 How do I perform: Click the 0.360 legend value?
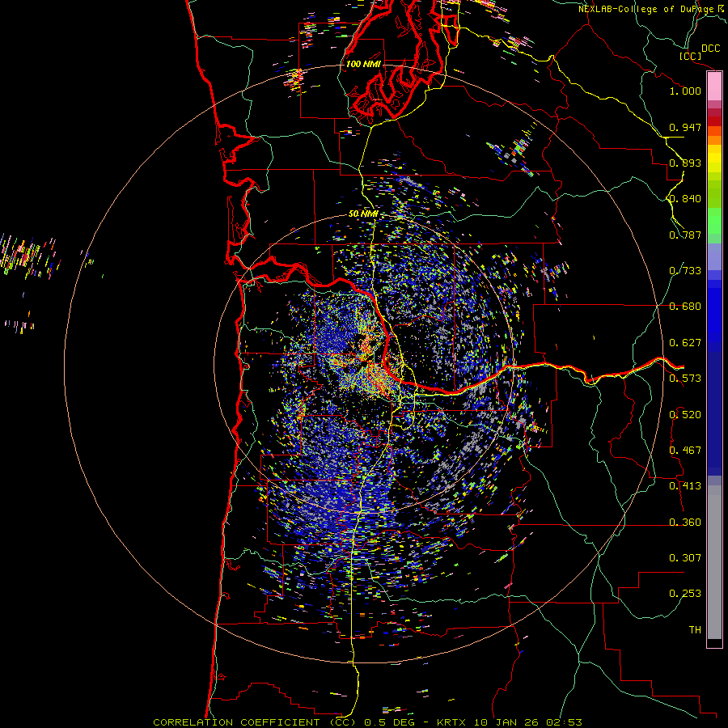(x=685, y=523)
